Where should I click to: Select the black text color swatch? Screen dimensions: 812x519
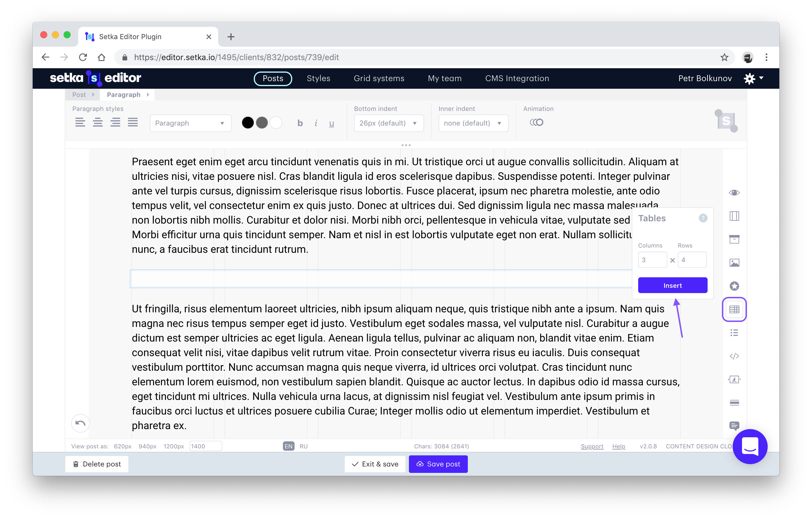(x=248, y=123)
